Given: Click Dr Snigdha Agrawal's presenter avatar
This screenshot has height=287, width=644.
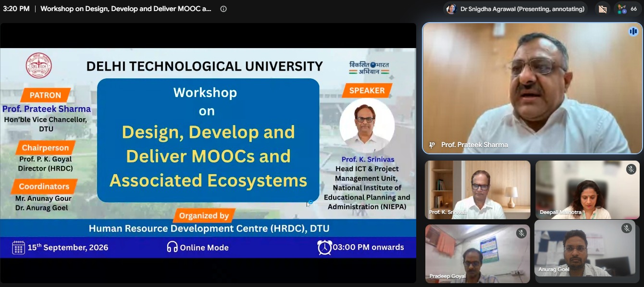Looking at the screenshot, I should [x=451, y=9].
